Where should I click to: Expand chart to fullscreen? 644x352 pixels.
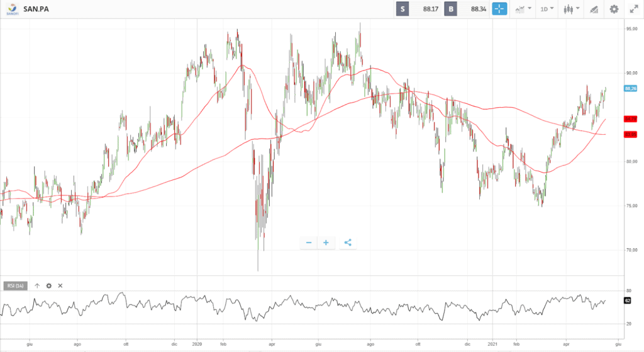[633, 9]
